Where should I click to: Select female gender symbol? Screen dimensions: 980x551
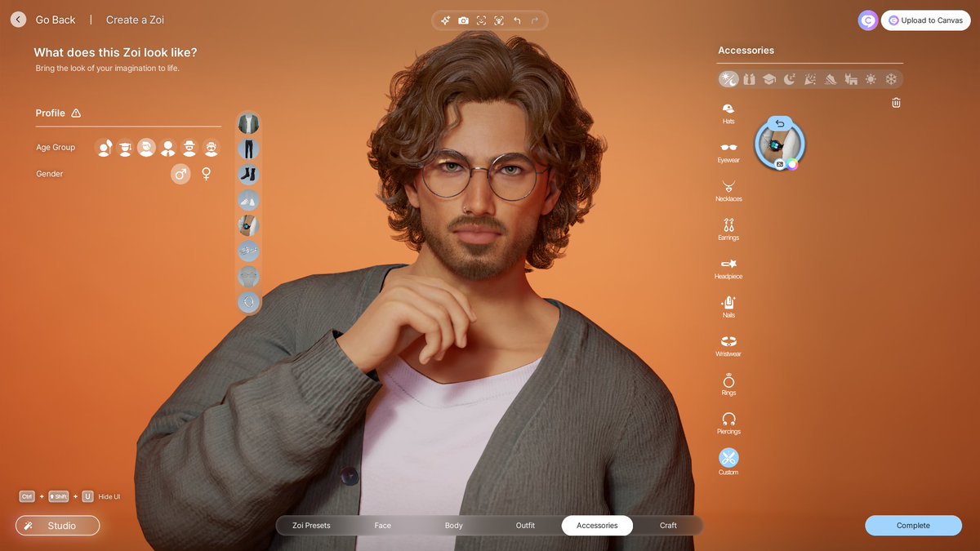pos(207,174)
